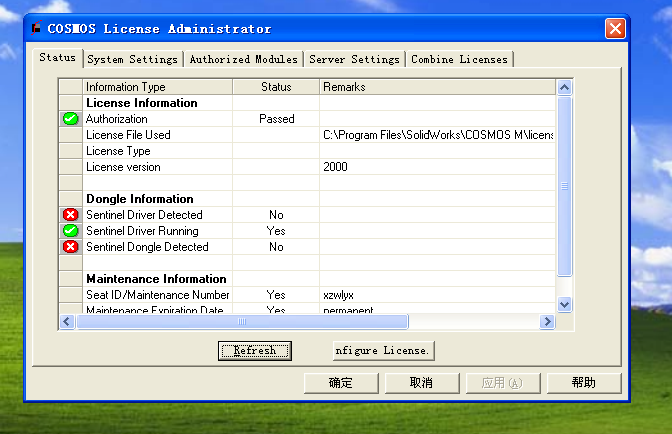The height and width of the screenshot is (434, 672).
Task: Click the Remarks column header
Action: click(437, 87)
